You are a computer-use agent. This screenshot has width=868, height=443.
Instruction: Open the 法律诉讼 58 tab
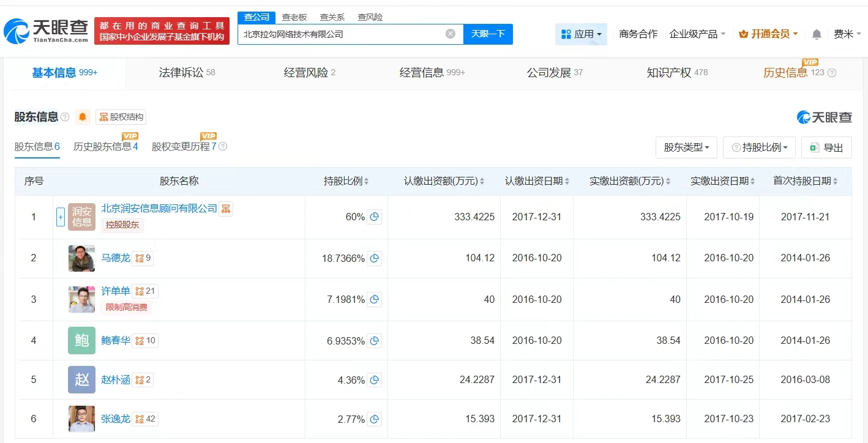point(187,73)
